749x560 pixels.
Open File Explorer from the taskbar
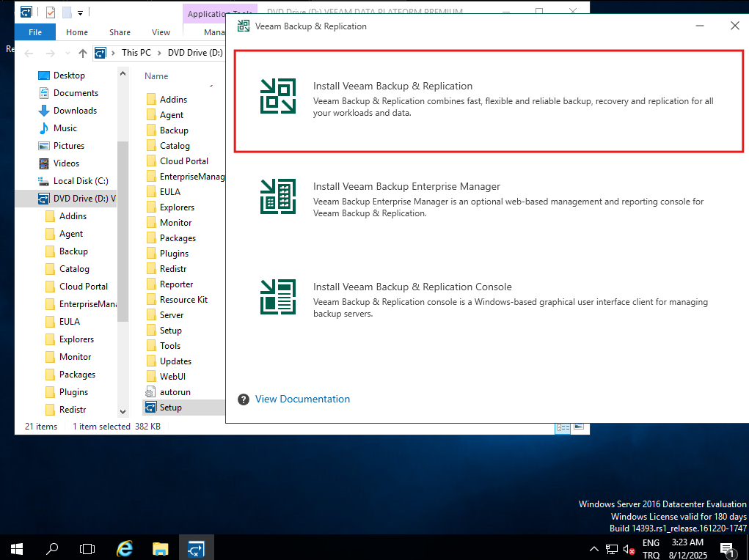pos(160,548)
